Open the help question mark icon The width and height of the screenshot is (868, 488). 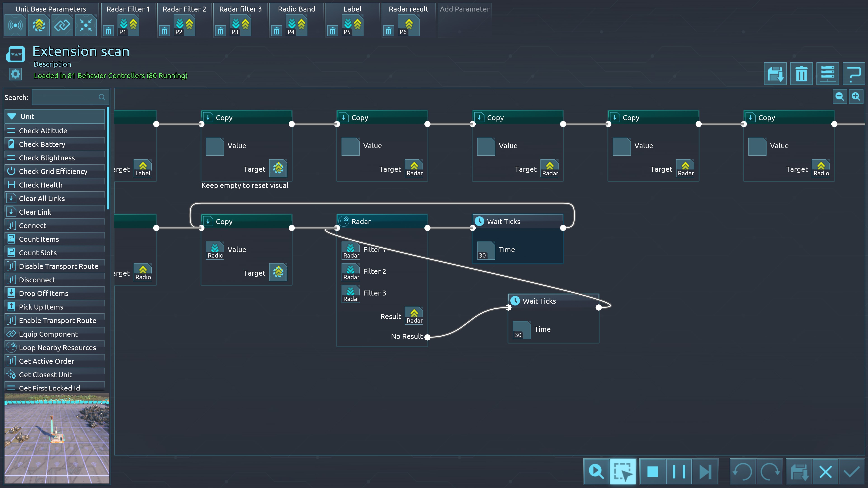[854, 74]
